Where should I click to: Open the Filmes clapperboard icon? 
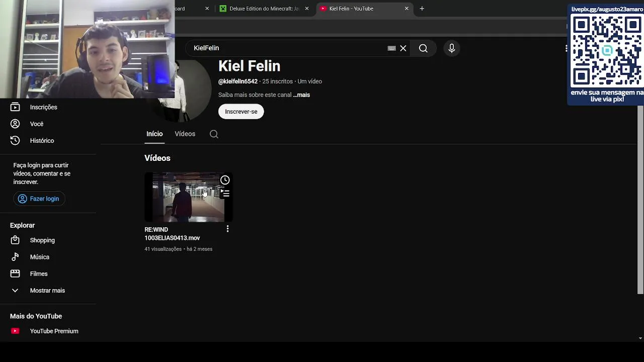[x=15, y=274]
